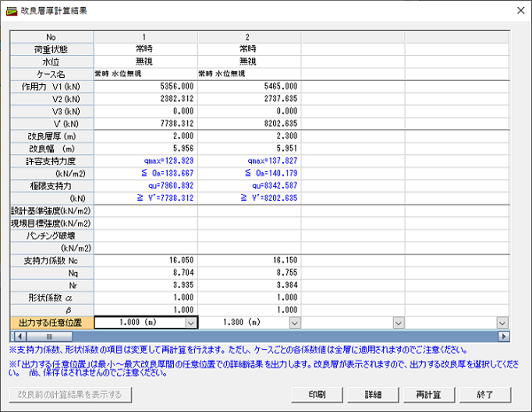Select the case 1 column header
Screen dimensions: 532x412
(145, 36)
